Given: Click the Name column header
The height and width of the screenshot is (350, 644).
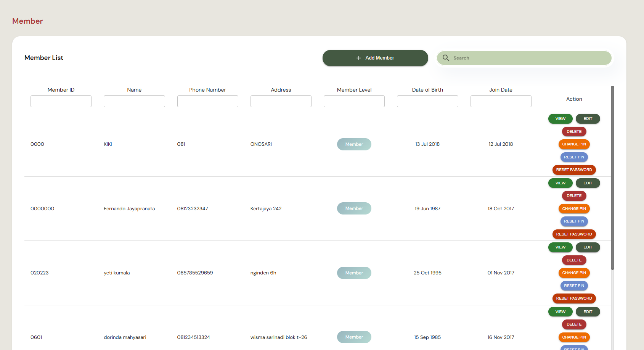Looking at the screenshot, I should [x=134, y=90].
